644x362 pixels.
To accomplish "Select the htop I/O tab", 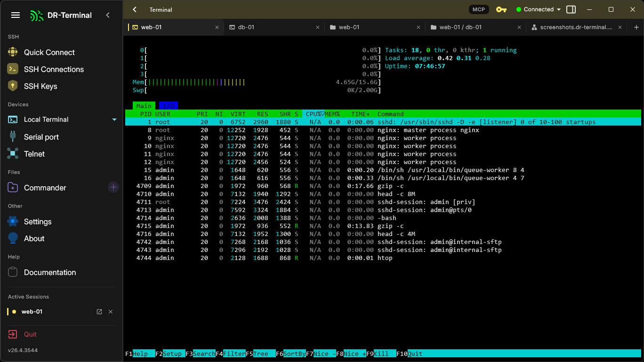I will coord(168,106).
